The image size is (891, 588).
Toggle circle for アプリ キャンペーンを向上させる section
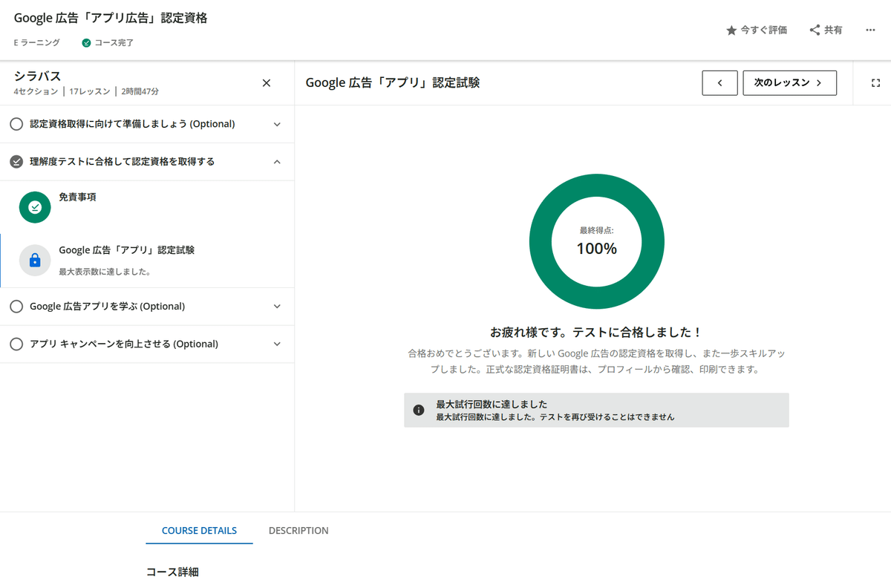(x=16, y=344)
